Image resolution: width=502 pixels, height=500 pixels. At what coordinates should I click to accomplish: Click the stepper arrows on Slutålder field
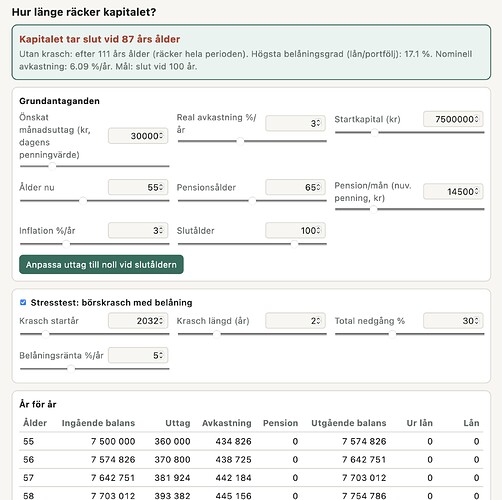[x=319, y=230]
